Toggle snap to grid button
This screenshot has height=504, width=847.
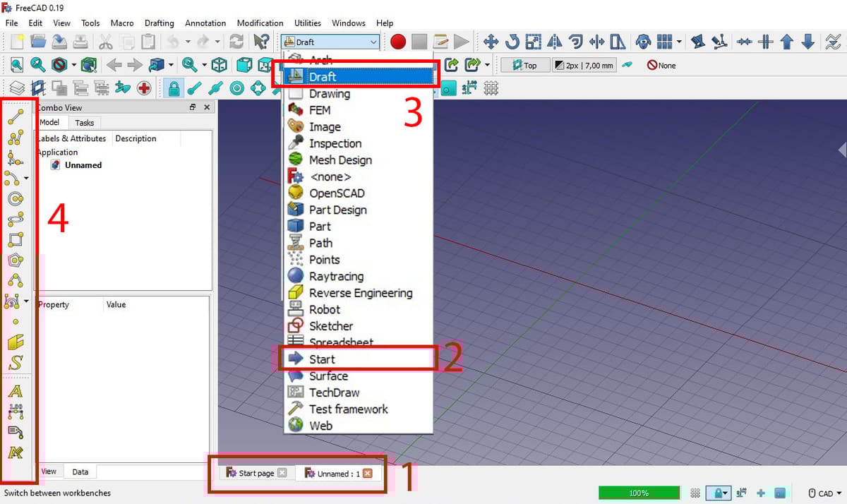click(491, 88)
